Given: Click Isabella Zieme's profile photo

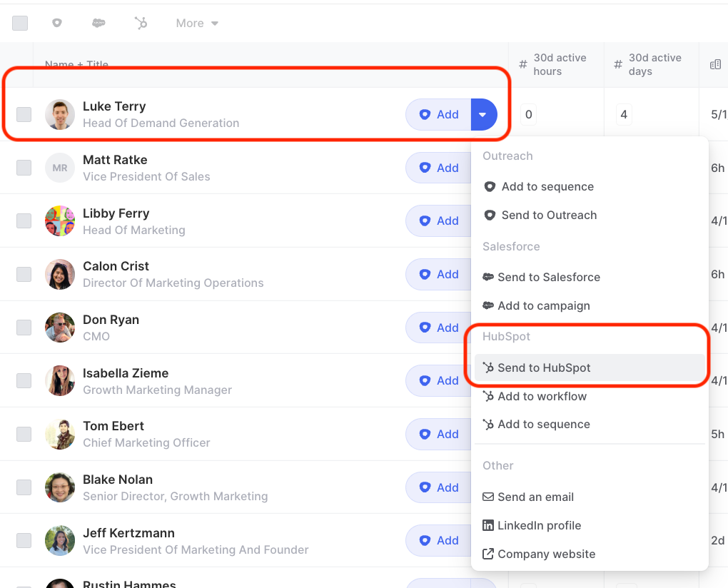Looking at the screenshot, I should (x=60, y=380).
